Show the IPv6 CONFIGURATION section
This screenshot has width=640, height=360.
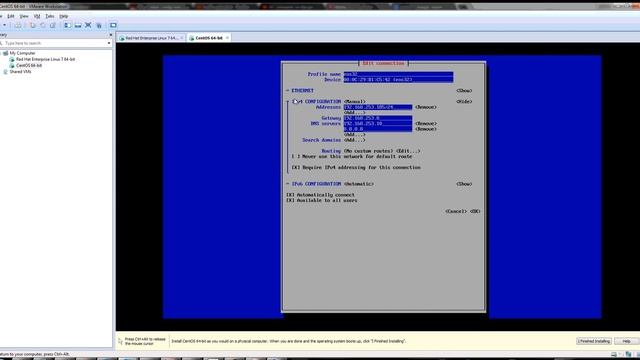click(x=464, y=184)
